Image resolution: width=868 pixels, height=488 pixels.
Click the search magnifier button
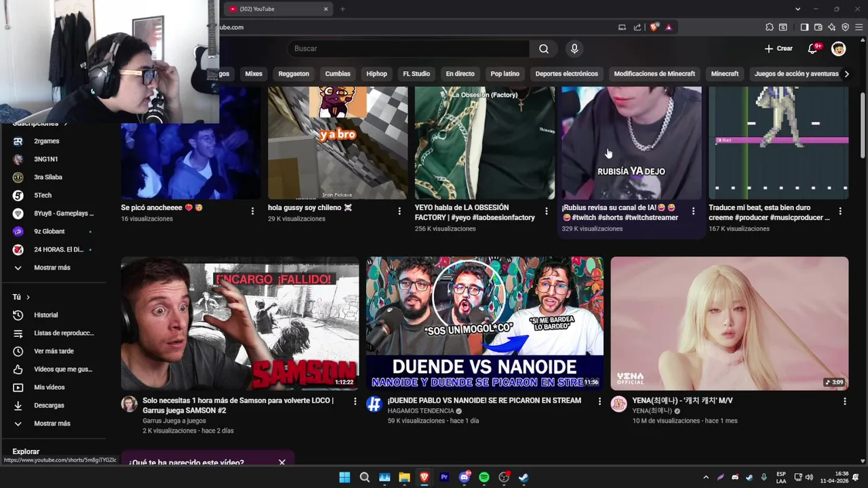click(544, 49)
